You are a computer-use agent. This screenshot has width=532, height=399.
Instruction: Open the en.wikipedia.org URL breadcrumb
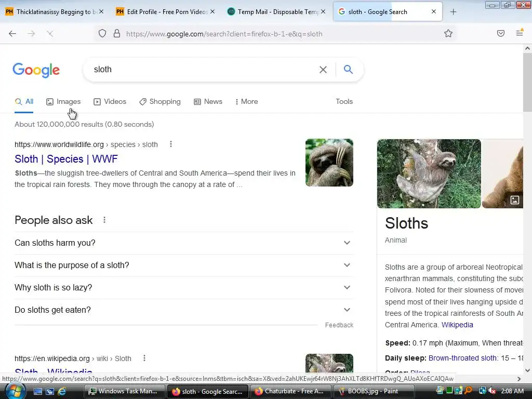click(x=73, y=358)
